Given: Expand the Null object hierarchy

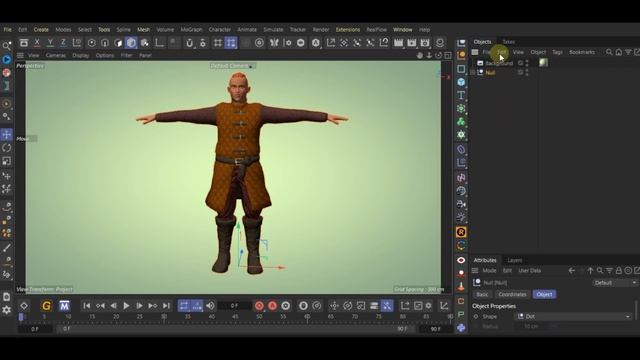Looking at the screenshot, I should coord(473,73).
